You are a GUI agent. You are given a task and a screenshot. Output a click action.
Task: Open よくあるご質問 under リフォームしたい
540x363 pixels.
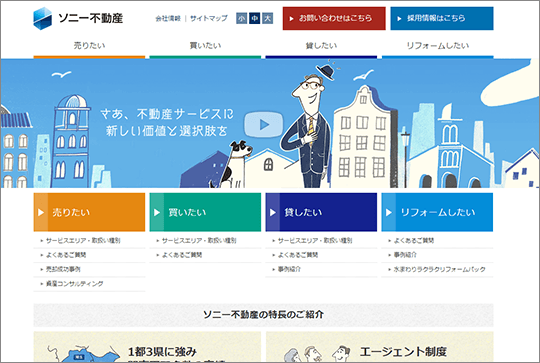point(414,241)
